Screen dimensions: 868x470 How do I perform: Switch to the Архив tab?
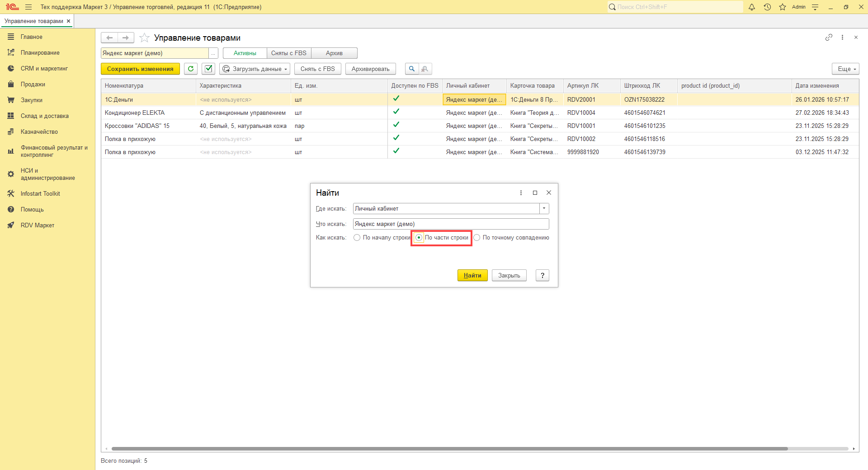[x=334, y=53]
